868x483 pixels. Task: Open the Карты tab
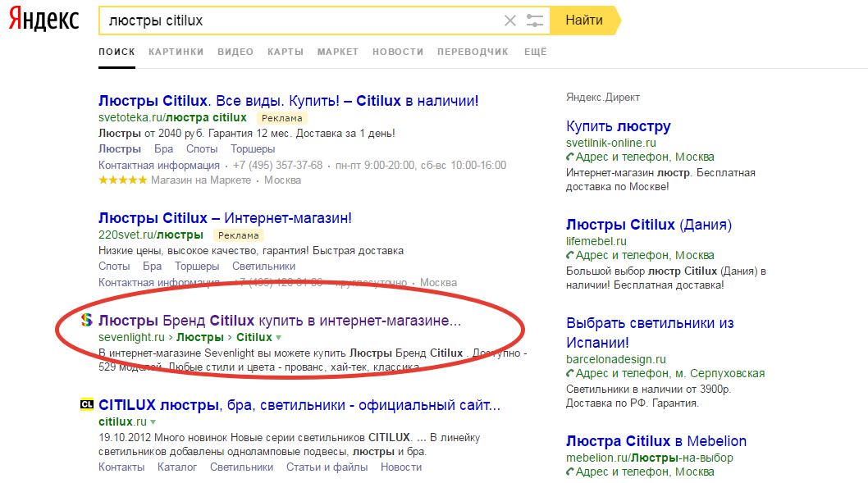click(286, 52)
